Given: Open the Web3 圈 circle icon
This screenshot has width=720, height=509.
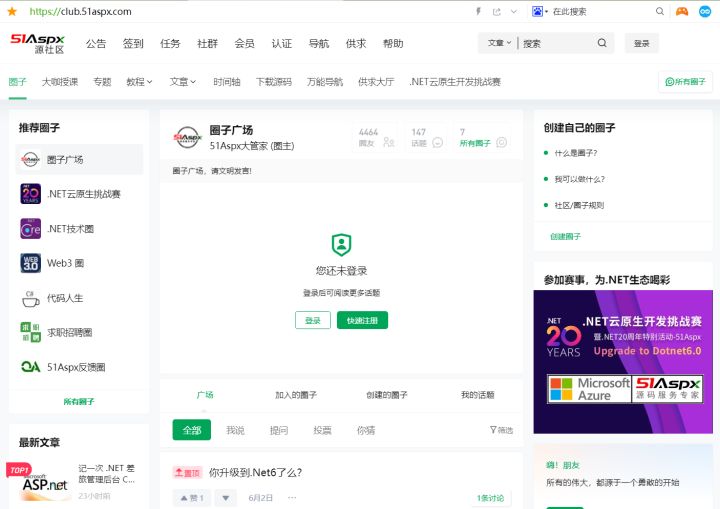Looking at the screenshot, I should pyautogui.click(x=30, y=263).
